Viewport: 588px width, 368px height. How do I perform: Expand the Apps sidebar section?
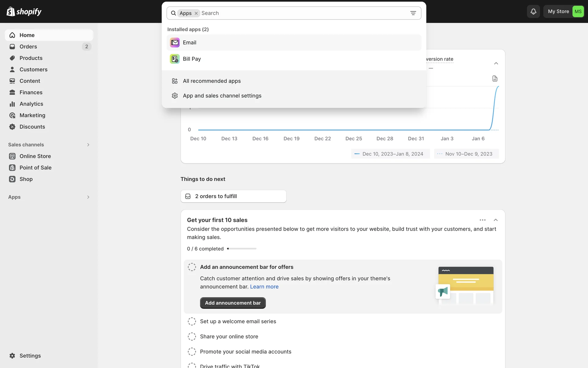(88, 197)
